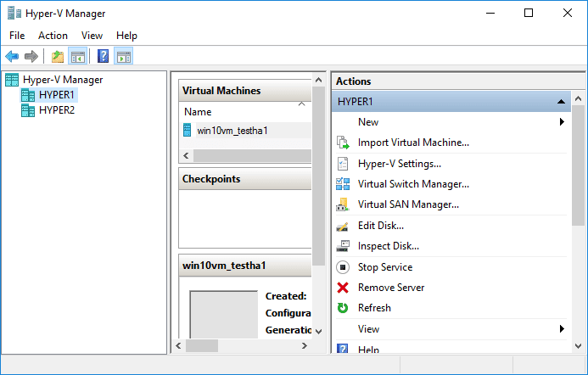
Task: Expand the View submenu arrow in Actions
Action: point(562,329)
